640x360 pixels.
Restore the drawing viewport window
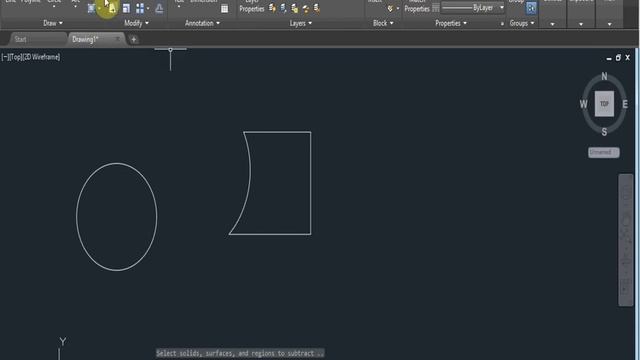[x=618, y=58]
